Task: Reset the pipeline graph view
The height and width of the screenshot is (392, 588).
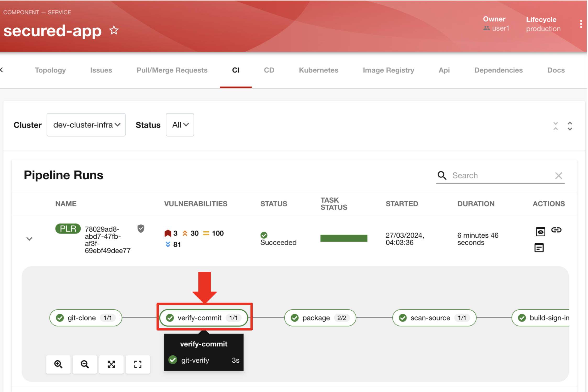Action: coord(138,364)
